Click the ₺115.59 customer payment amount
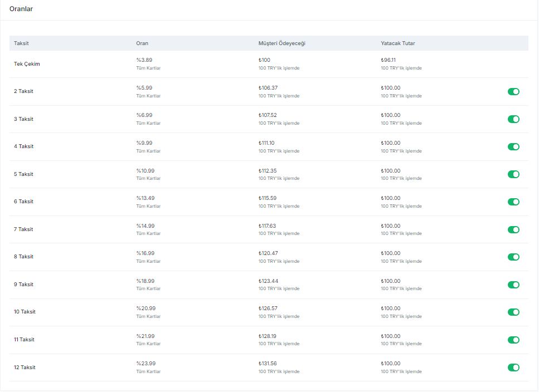This screenshot has height=392, width=539. [x=268, y=198]
